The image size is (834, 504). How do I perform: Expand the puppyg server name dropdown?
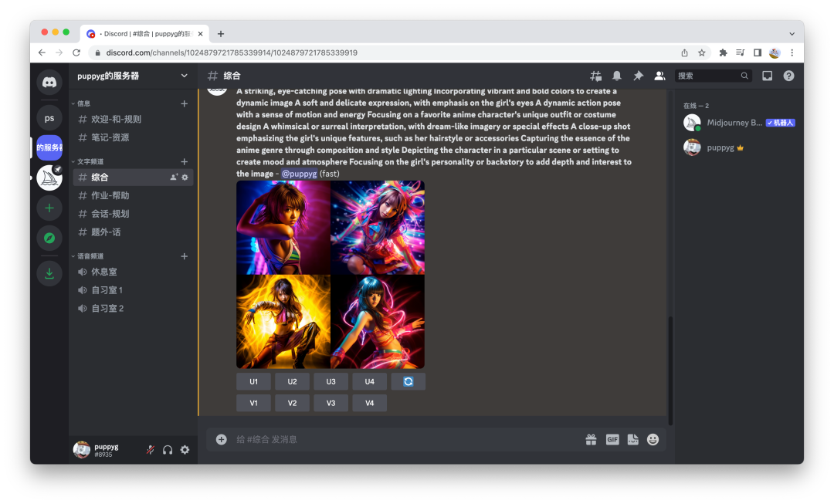coord(184,76)
